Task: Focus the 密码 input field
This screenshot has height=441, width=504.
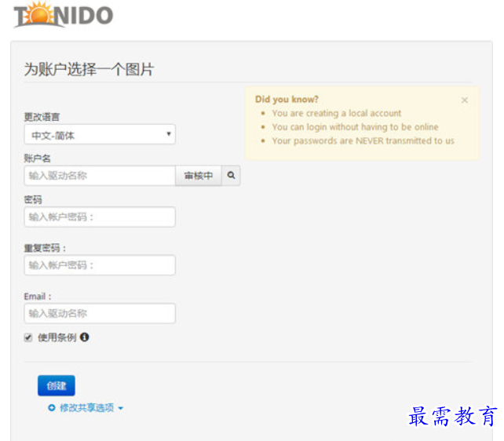Action: [100, 217]
